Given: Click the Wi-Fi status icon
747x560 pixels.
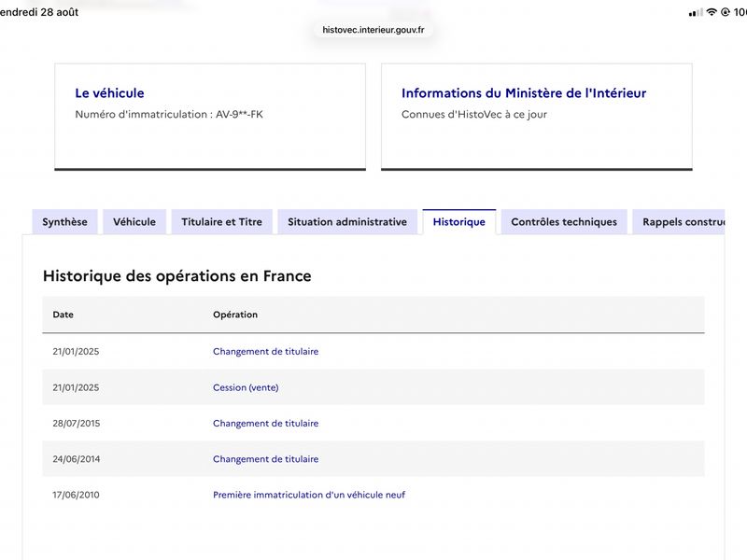Looking at the screenshot, I should click(712, 12).
